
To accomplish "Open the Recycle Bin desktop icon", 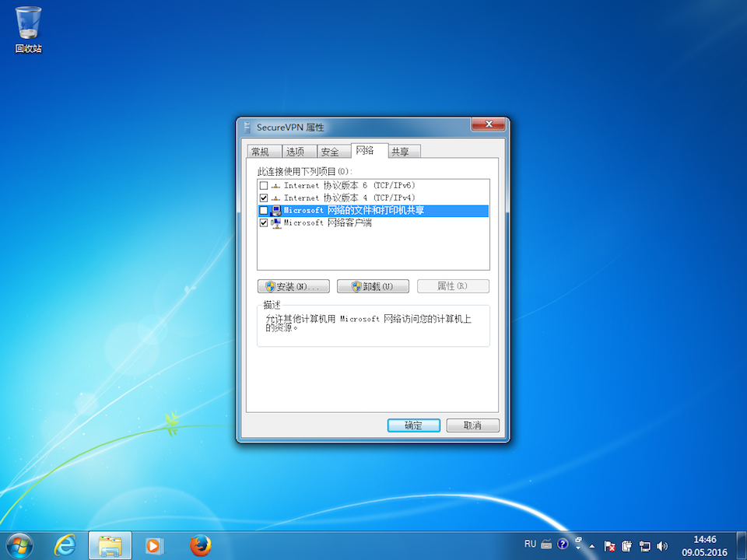I will click(28, 30).
